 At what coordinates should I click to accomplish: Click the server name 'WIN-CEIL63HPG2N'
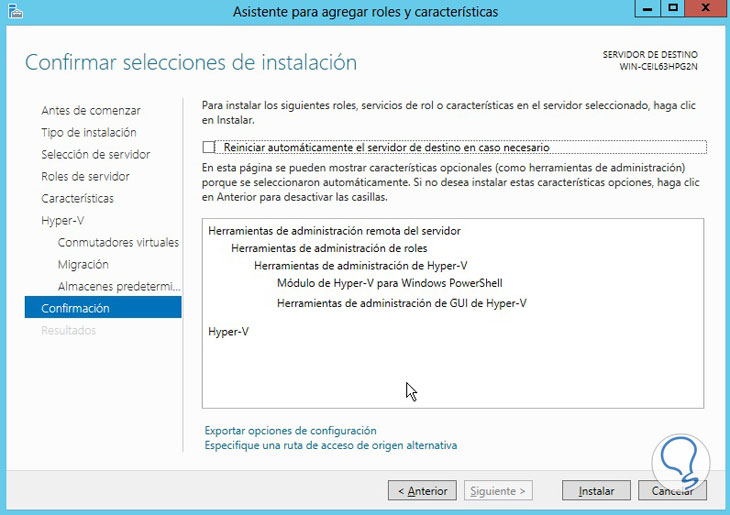658,67
